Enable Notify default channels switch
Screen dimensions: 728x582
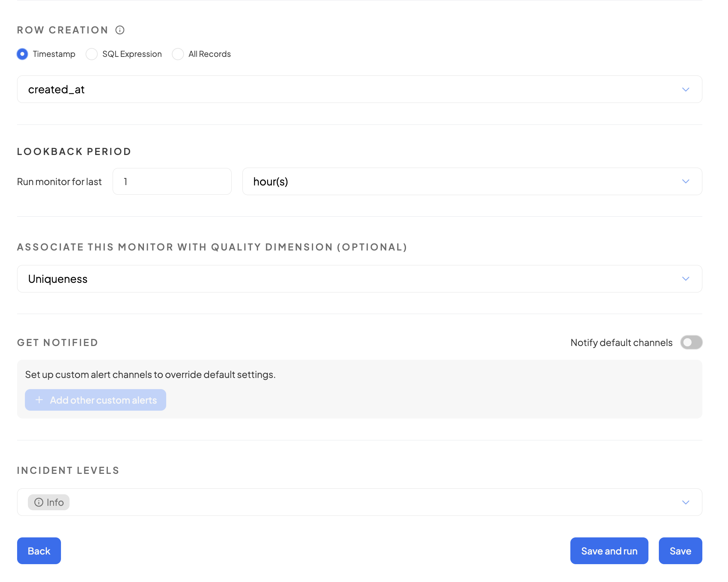coord(691,342)
